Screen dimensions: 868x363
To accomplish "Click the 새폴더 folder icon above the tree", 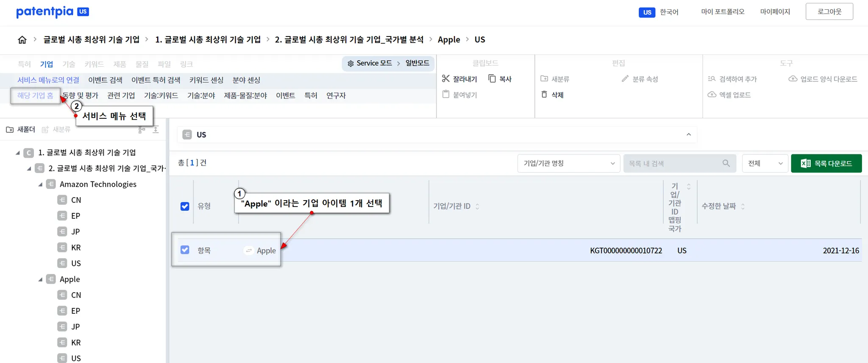I will (x=10, y=129).
